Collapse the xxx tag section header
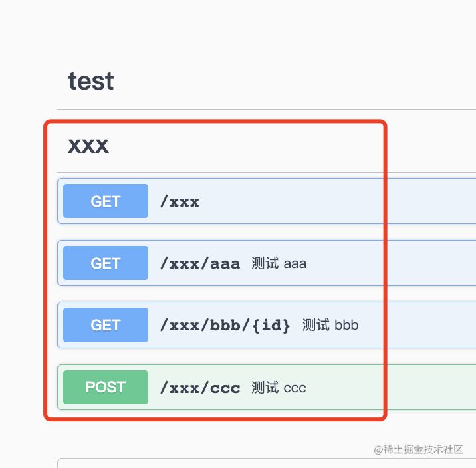476x468 pixels. (x=267, y=146)
